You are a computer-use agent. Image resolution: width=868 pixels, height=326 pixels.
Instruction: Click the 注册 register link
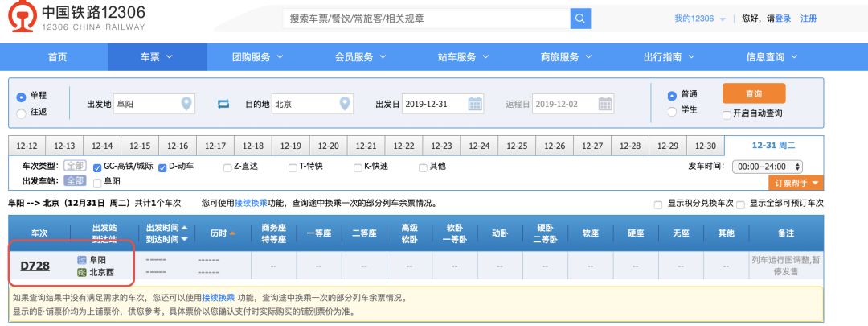coord(809,19)
